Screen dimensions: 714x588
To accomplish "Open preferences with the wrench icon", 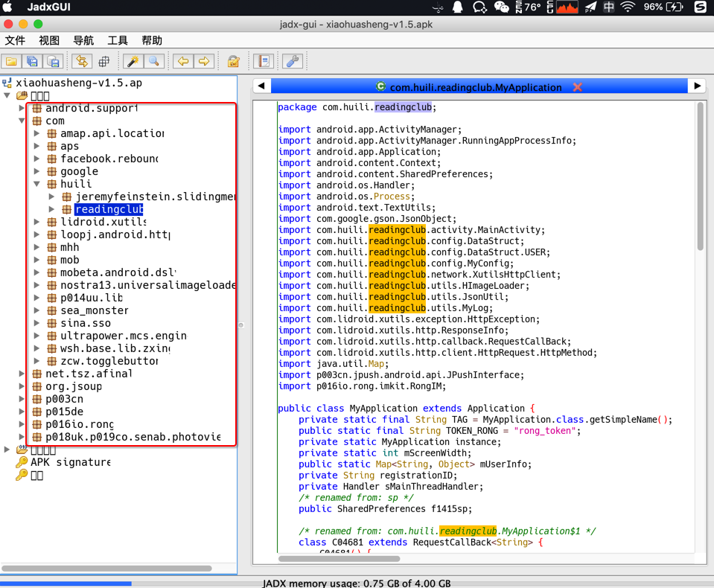I will click(293, 61).
